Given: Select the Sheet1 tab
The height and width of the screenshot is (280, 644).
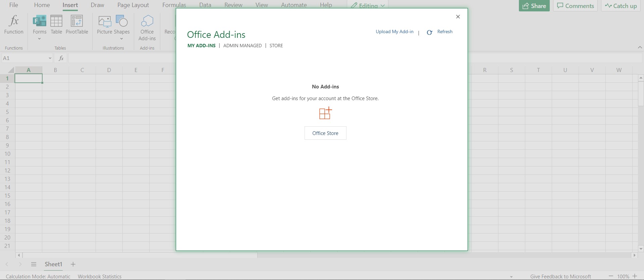Looking at the screenshot, I should tap(53, 264).
